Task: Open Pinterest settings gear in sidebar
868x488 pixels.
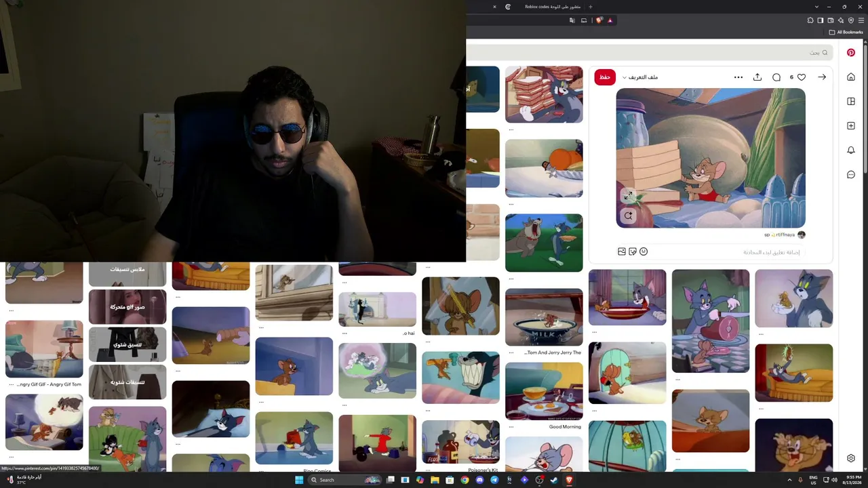Action: (851, 458)
